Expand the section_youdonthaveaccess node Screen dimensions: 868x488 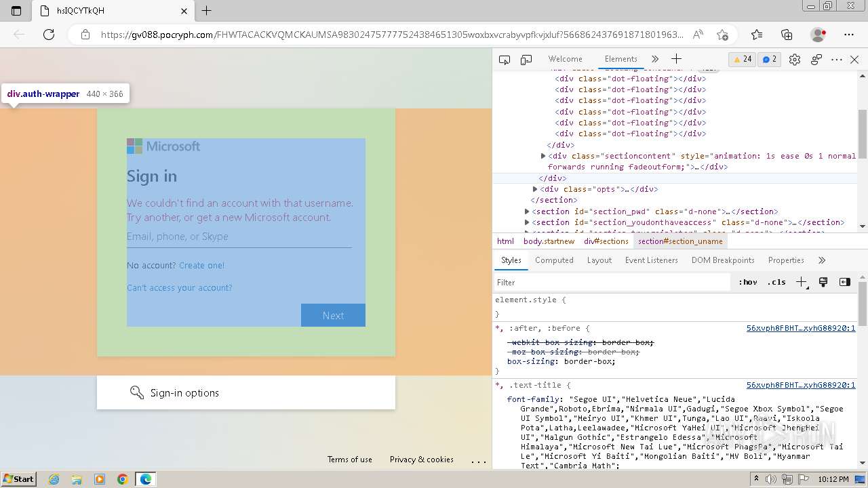pos(527,222)
